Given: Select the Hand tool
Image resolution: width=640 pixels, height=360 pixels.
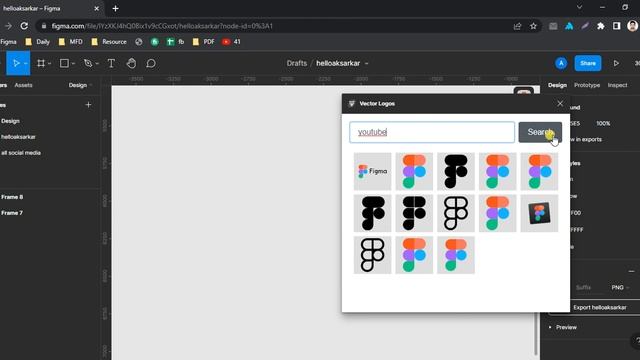Looking at the screenshot, I should pos(131,63).
